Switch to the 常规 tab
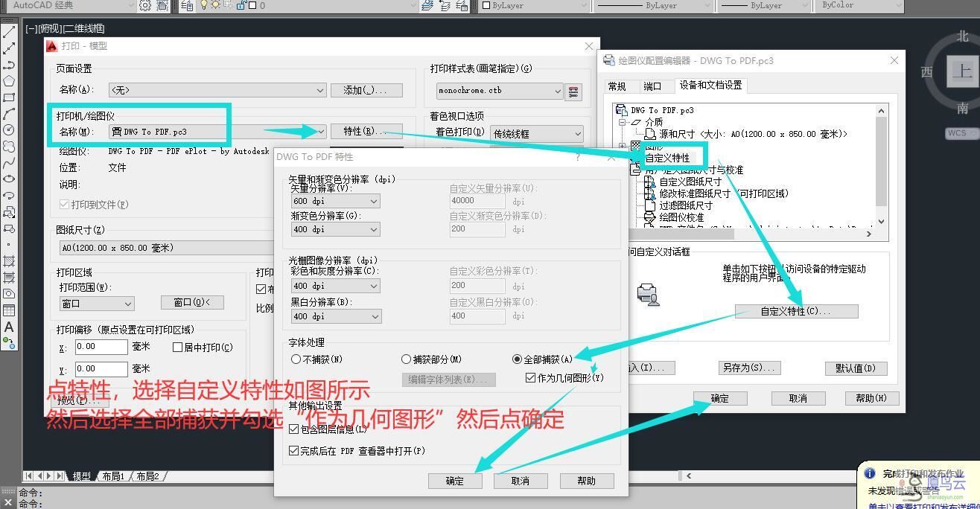 tap(617, 86)
